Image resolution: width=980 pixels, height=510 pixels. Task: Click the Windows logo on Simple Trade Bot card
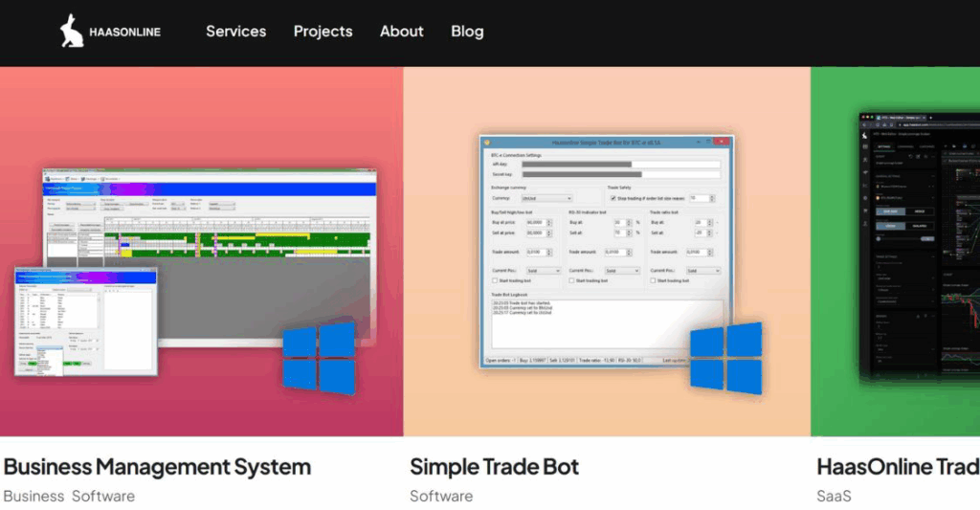(725, 357)
